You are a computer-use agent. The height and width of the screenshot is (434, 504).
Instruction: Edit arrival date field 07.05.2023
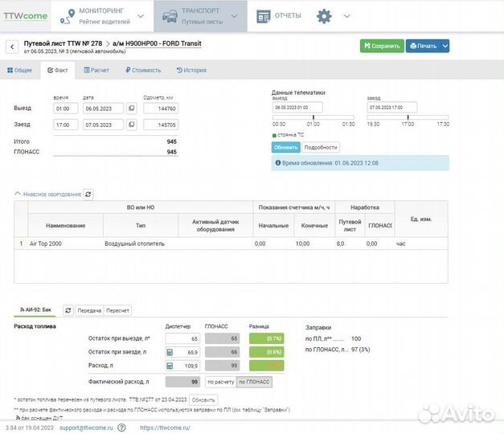(103, 125)
